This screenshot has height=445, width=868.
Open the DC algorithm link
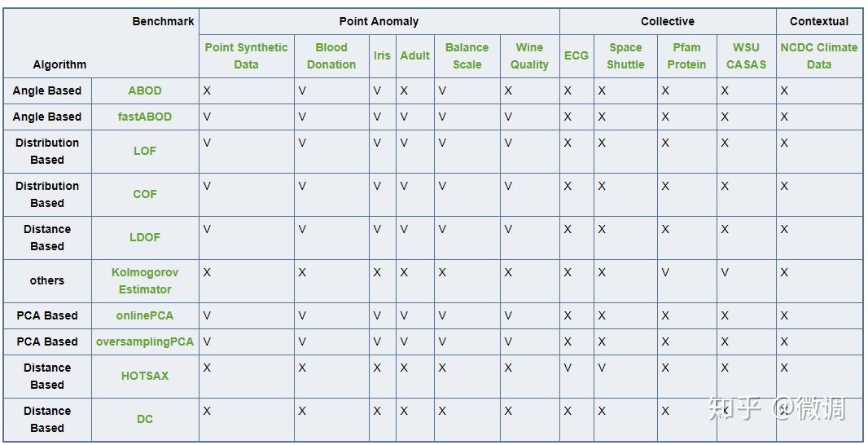click(x=145, y=419)
